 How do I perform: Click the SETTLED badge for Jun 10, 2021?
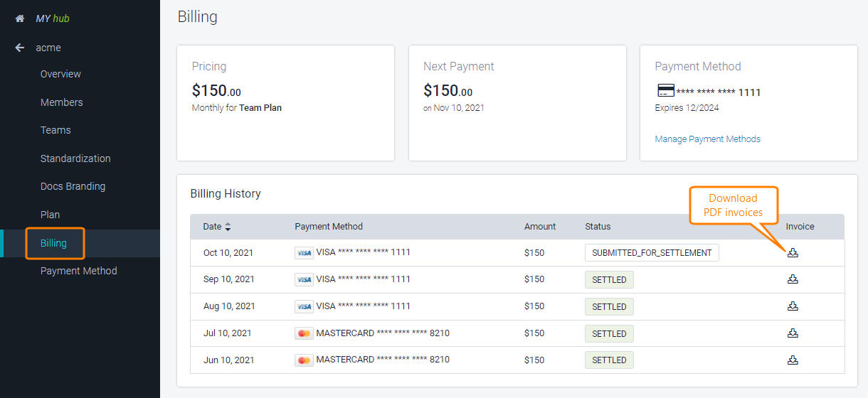(x=609, y=360)
